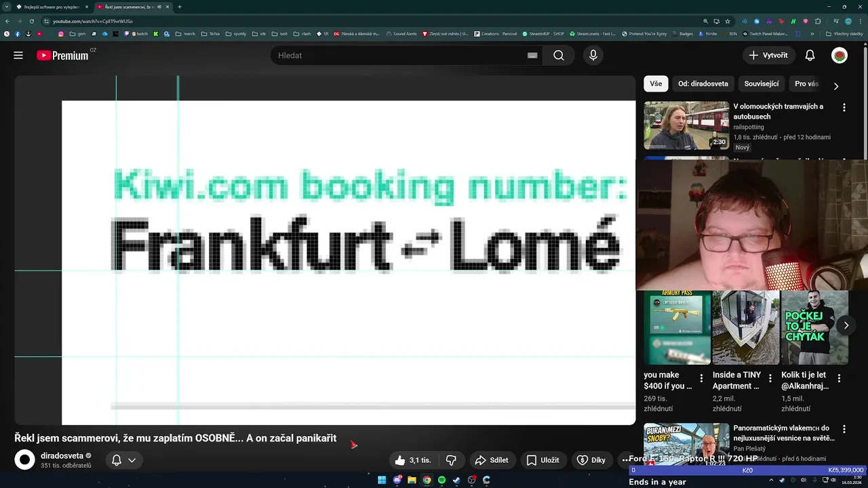Open the zoom magnifier in address bar

[705, 21]
